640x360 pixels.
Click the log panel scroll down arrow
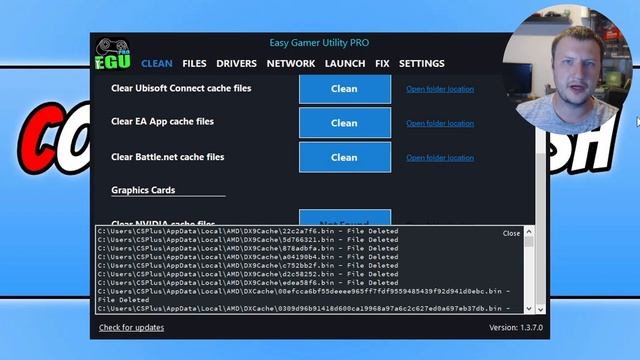pyautogui.click(x=529, y=309)
